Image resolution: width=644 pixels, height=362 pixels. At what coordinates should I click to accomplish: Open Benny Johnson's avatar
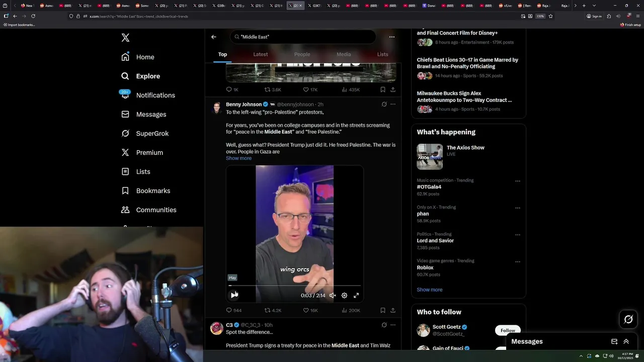point(217,108)
